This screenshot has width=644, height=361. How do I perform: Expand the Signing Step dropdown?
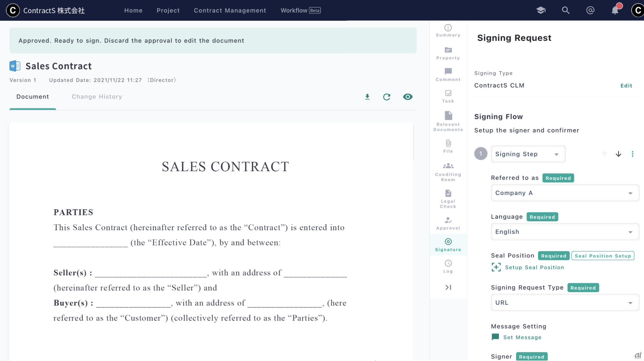point(528,154)
